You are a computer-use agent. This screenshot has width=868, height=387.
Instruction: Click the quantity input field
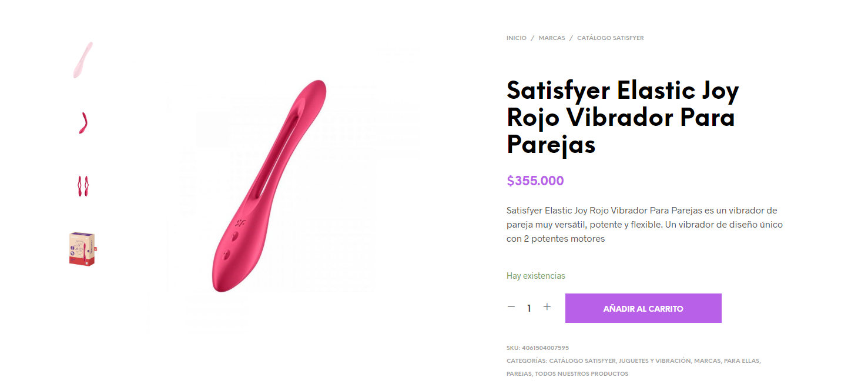point(529,308)
